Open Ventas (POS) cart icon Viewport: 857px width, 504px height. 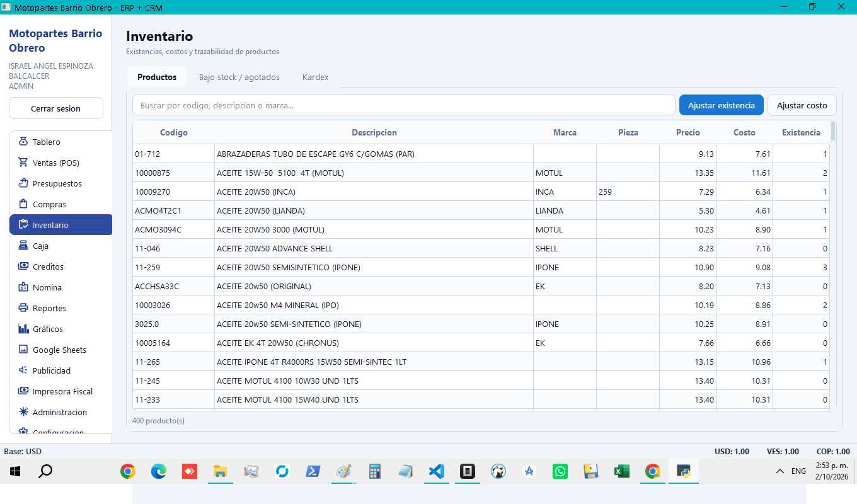23,163
